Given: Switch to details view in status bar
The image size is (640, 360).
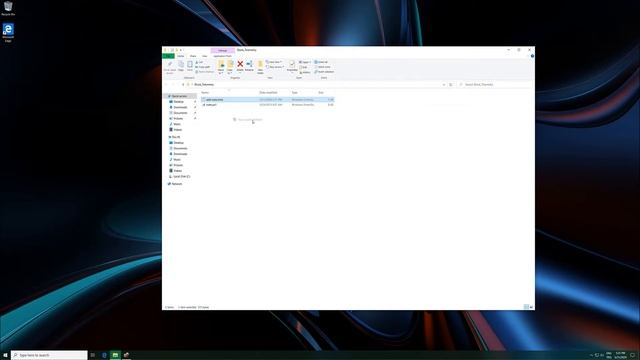Looking at the screenshot, I should (526, 307).
